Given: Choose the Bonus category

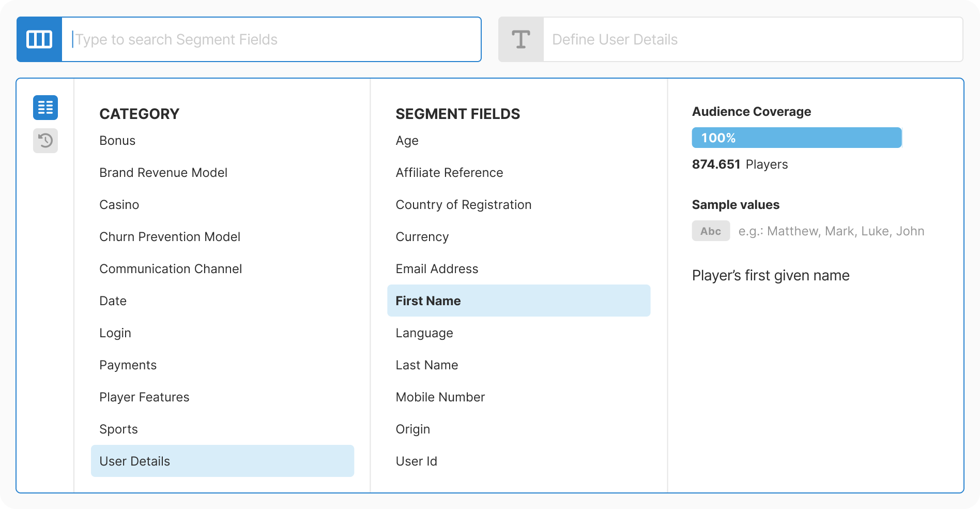Looking at the screenshot, I should click(117, 140).
